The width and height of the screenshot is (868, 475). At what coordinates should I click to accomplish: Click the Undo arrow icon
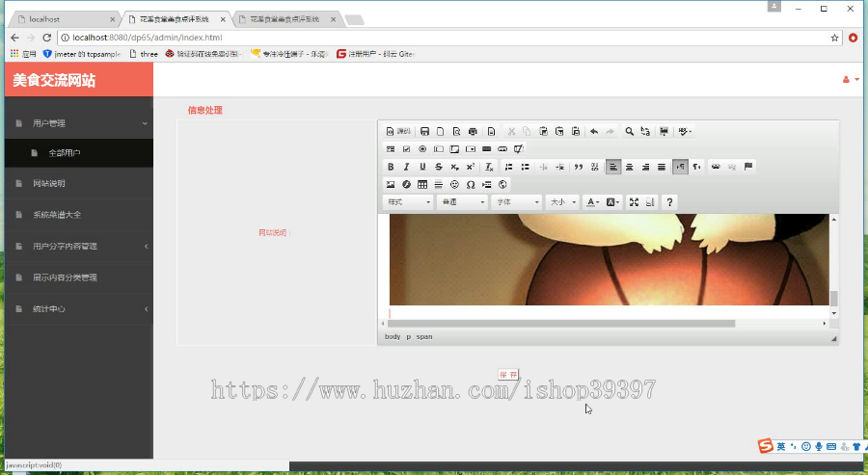(x=594, y=132)
